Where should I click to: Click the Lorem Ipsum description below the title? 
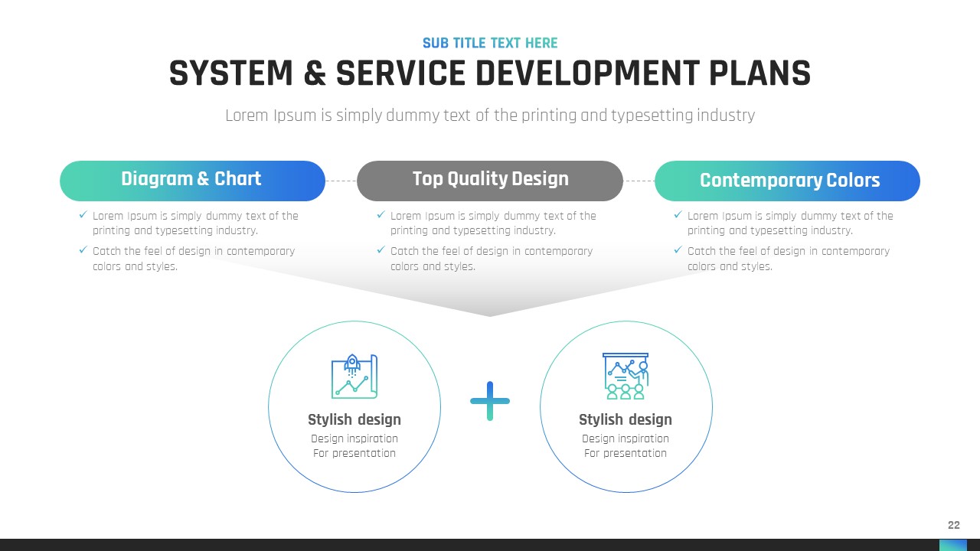coord(490,116)
